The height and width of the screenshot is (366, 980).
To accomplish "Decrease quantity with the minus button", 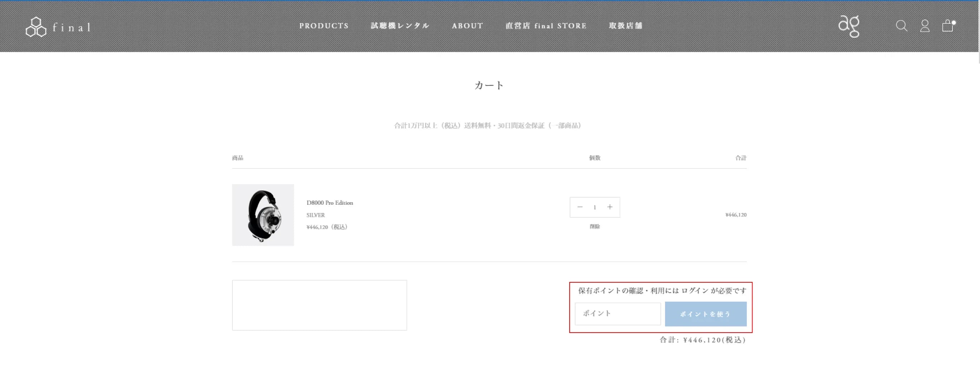I will coord(580,207).
